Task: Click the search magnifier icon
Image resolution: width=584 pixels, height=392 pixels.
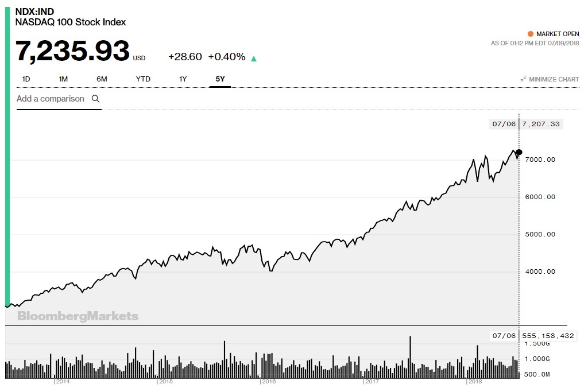Action: coord(95,99)
